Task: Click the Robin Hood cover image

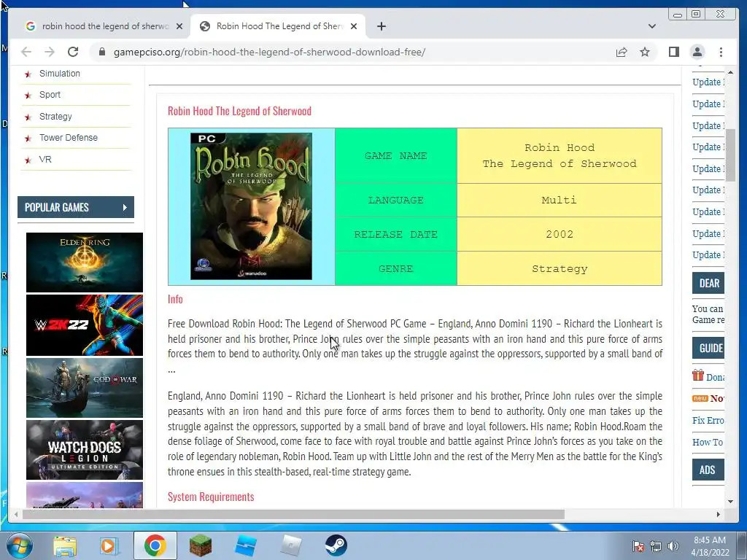Action: [x=251, y=206]
